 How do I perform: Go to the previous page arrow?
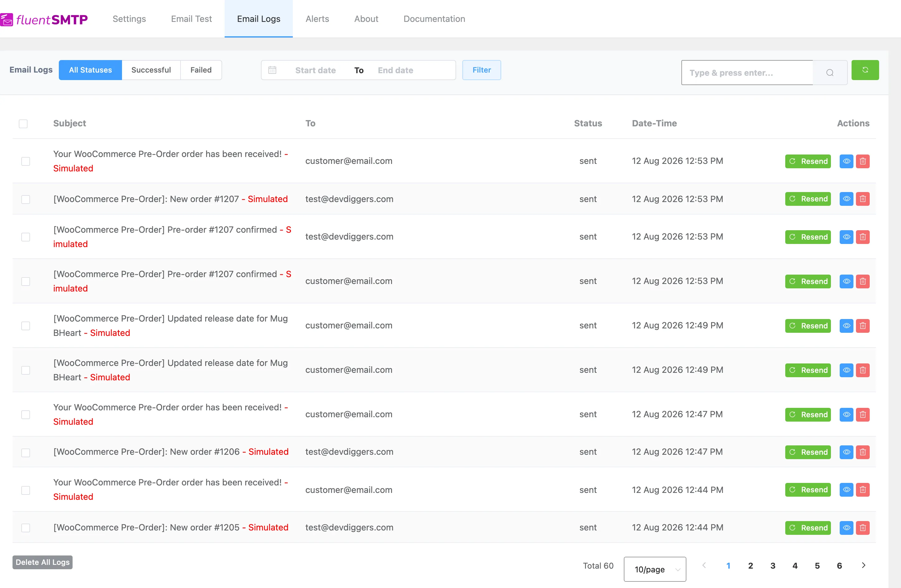tap(704, 565)
